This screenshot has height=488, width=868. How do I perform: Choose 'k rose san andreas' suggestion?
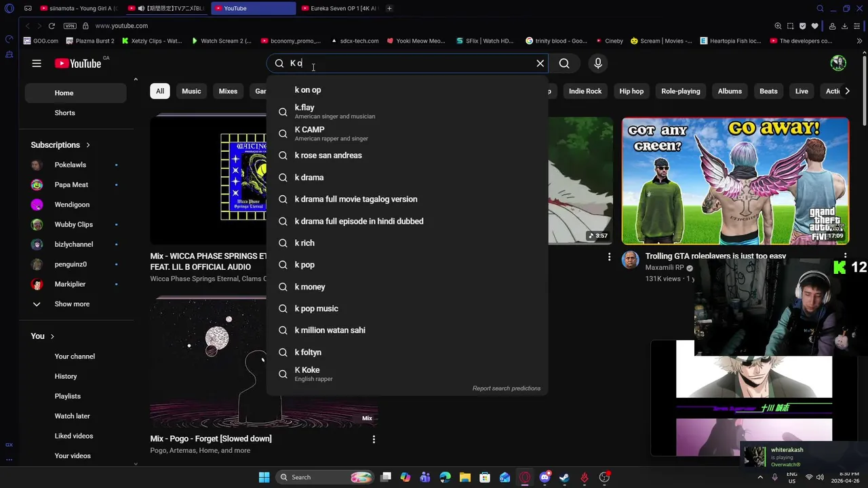coord(407,155)
